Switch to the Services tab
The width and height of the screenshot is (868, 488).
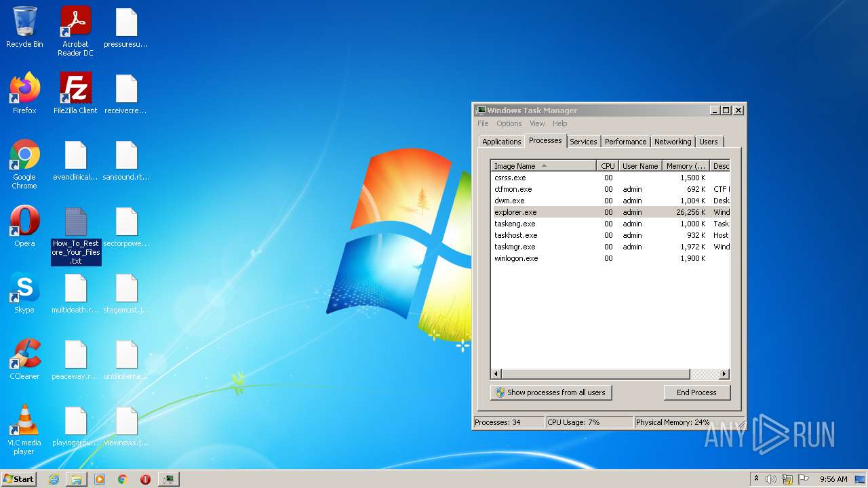(583, 142)
